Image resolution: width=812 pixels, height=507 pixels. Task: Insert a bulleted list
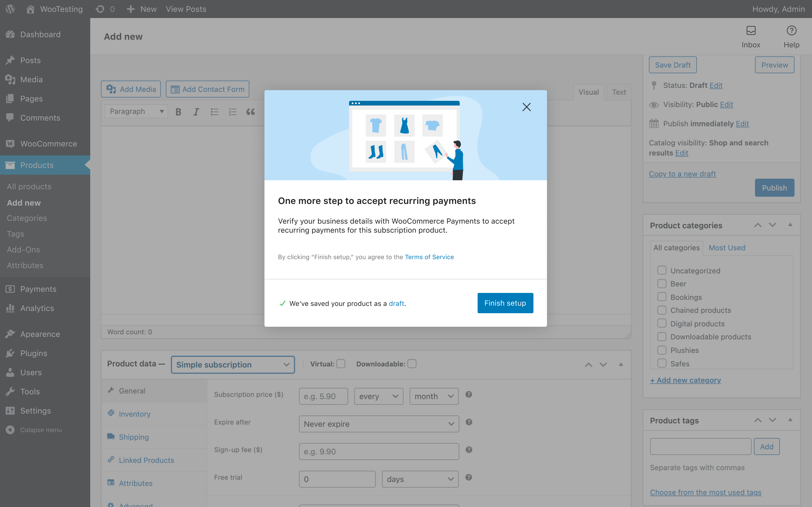tap(214, 112)
